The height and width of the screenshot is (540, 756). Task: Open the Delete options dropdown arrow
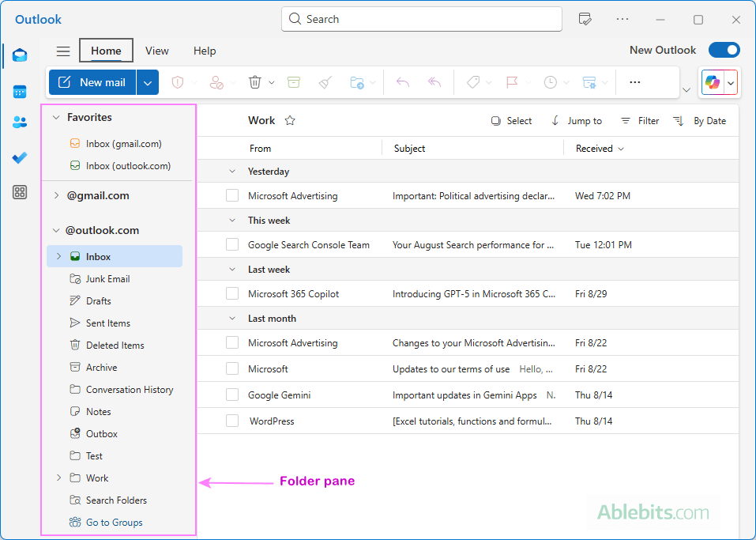point(272,82)
